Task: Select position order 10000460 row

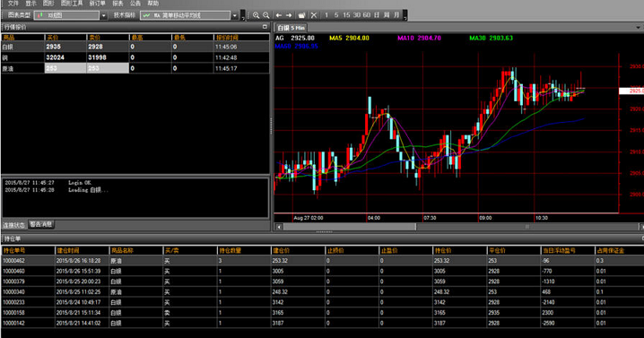Action: 322,271
